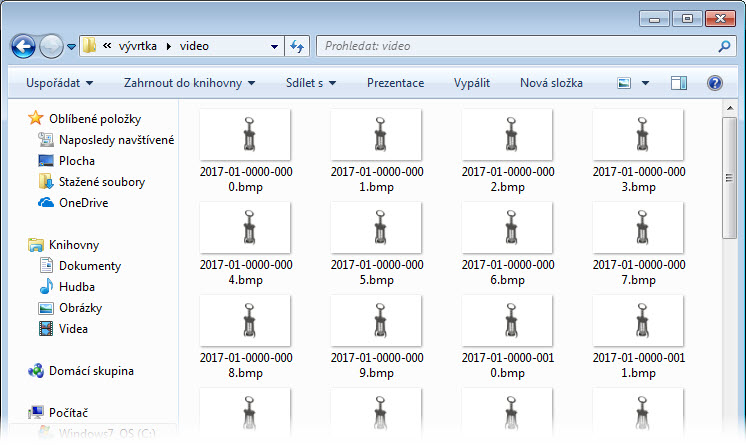Open Videa library
746x445 pixels.
pos(73,328)
